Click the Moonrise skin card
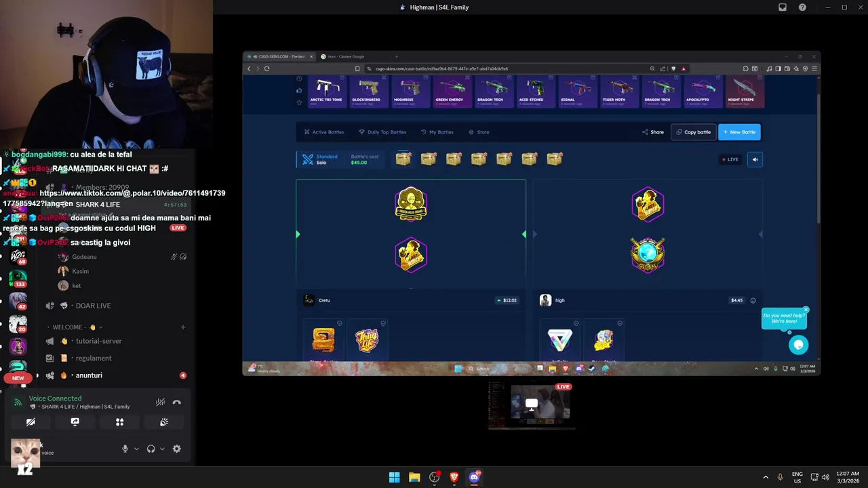This screenshot has width=868, height=488. (410, 91)
